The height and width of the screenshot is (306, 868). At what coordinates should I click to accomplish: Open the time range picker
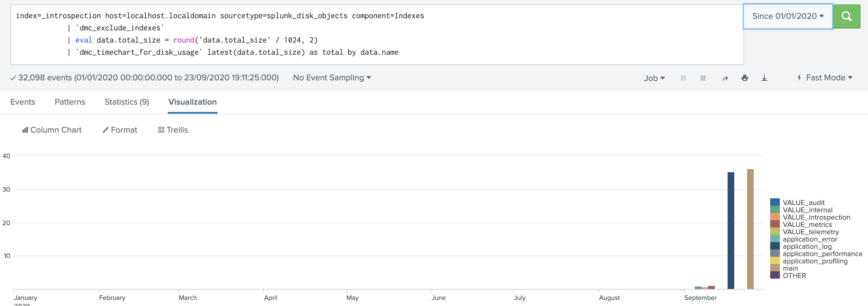787,16
